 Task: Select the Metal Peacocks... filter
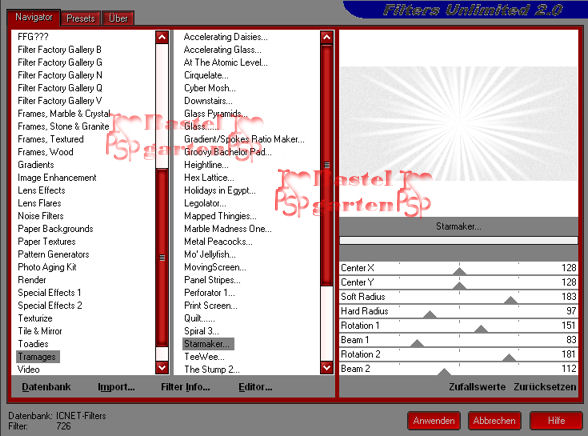218,241
